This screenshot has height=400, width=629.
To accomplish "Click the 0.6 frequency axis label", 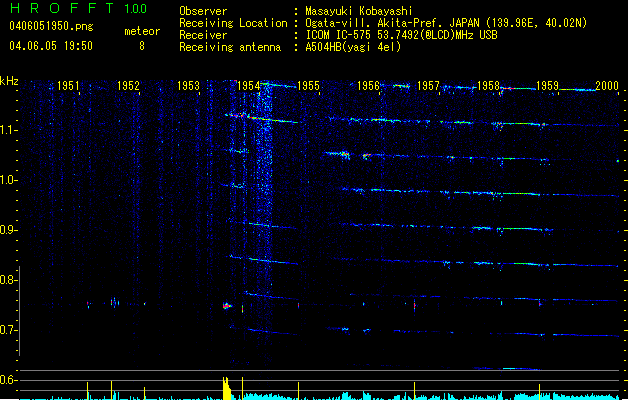I will click(9, 380).
